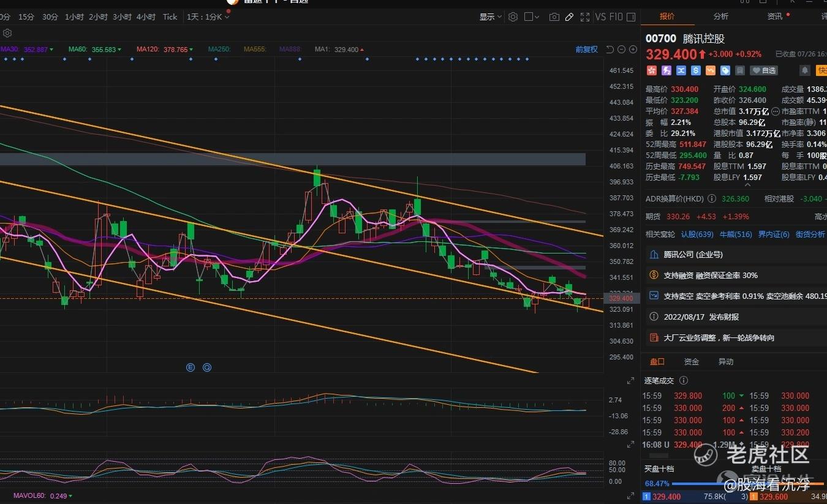827x504 pixels.
Task: Select the 1小时 timeframe
Action: click(74, 17)
